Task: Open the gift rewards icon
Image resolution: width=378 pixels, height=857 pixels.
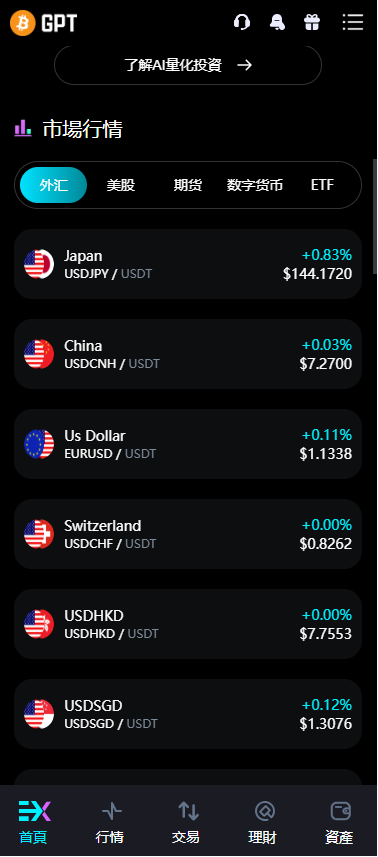Action: point(312,22)
